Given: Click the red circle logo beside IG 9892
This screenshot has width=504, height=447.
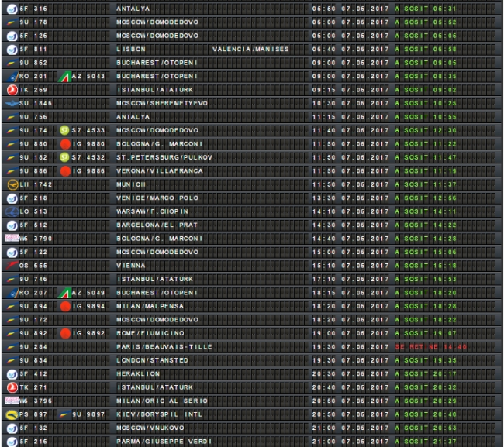Looking at the screenshot, I should tap(65, 333).
